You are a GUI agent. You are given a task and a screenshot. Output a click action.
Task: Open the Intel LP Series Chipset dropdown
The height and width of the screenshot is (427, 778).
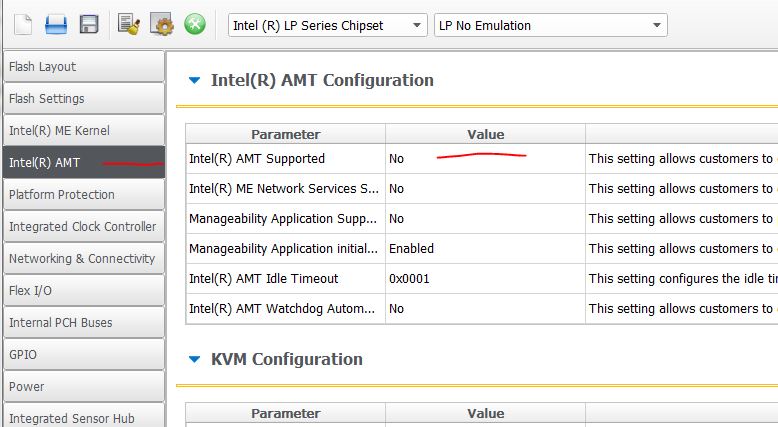pyautogui.click(x=326, y=26)
